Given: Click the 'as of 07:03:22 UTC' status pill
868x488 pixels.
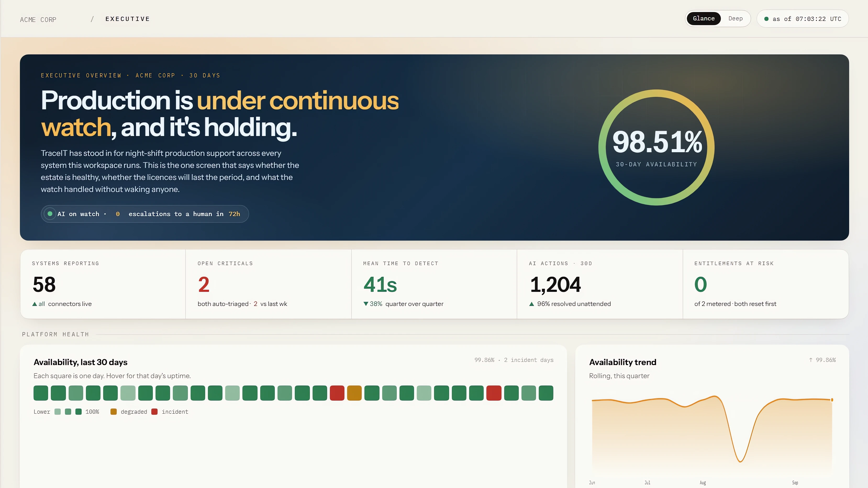Looking at the screenshot, I should pyautogui.click(x=802, y=19).
